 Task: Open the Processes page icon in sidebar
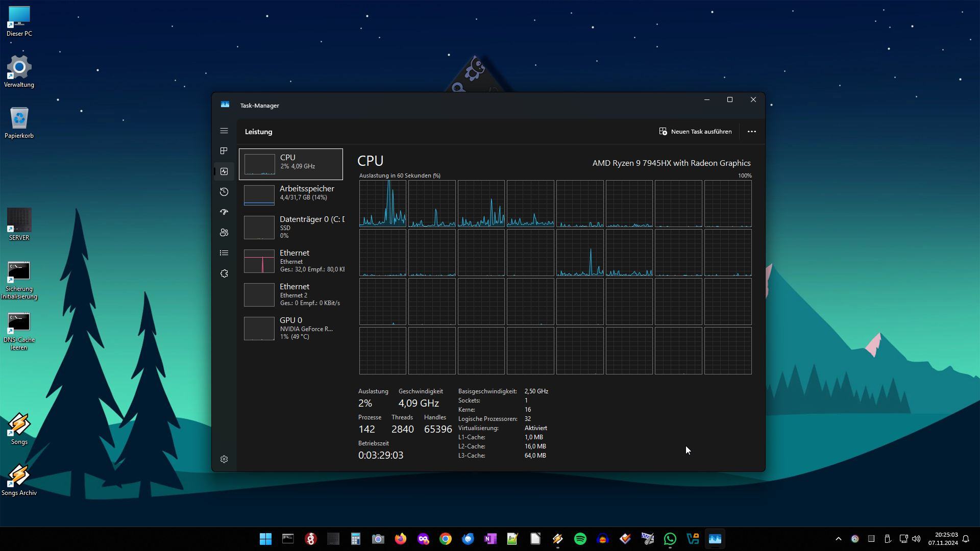pyautogui.click(x=224, y=151)
